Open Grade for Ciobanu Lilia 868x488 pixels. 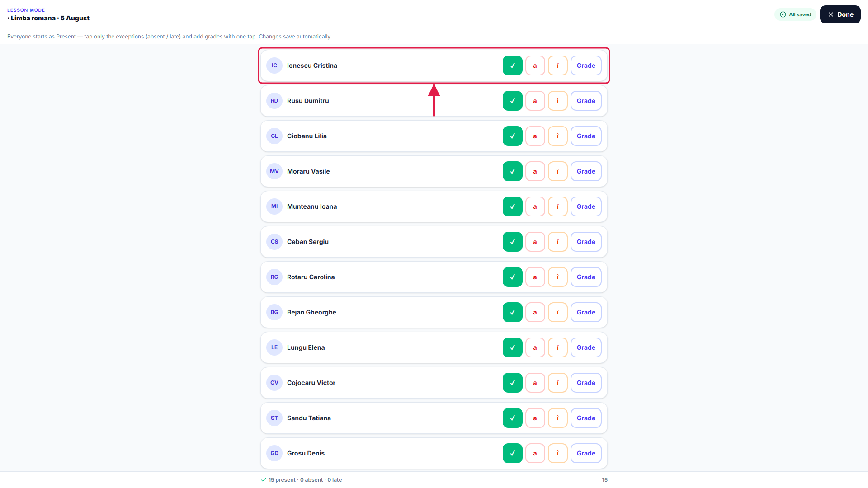coord(586,136)
